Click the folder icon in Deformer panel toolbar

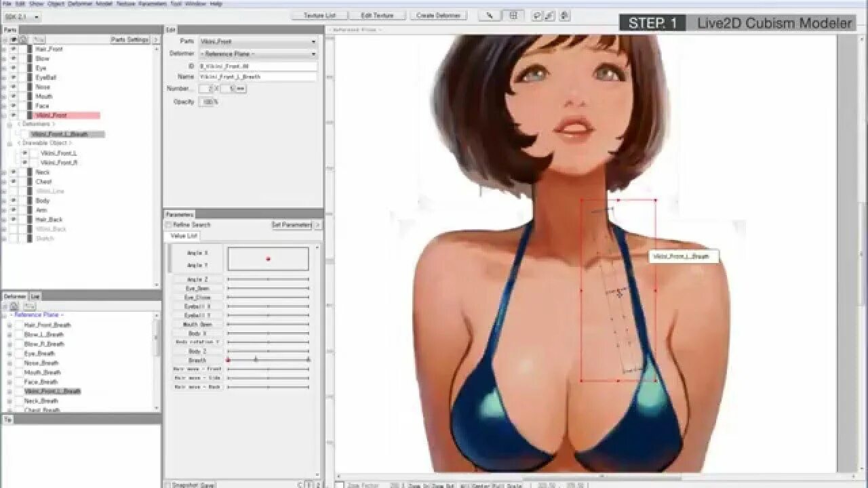pyautogui.click(x=30, y=306)
